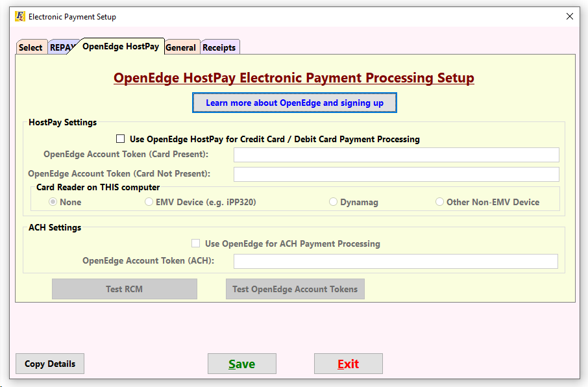Click the OpenEdge Account Token (ACH) label
This screenshot has height=387, width=588.
[149, 261]
